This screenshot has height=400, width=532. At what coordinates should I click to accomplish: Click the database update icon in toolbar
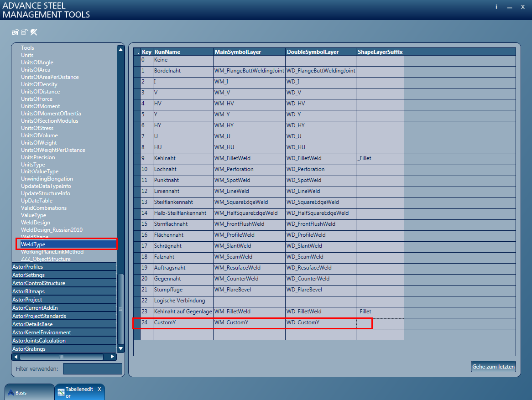click(x=25, y=32)
